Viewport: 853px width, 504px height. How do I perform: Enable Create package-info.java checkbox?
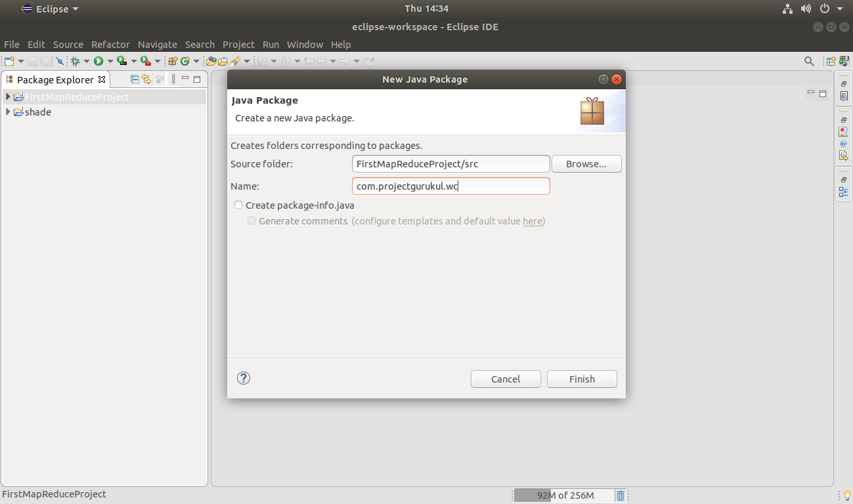click(238, 205)
